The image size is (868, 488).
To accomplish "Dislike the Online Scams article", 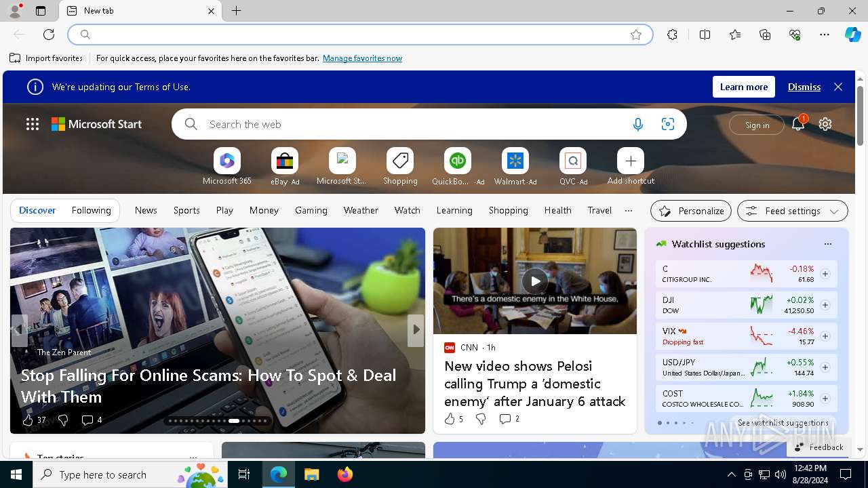I will point(63,420).
